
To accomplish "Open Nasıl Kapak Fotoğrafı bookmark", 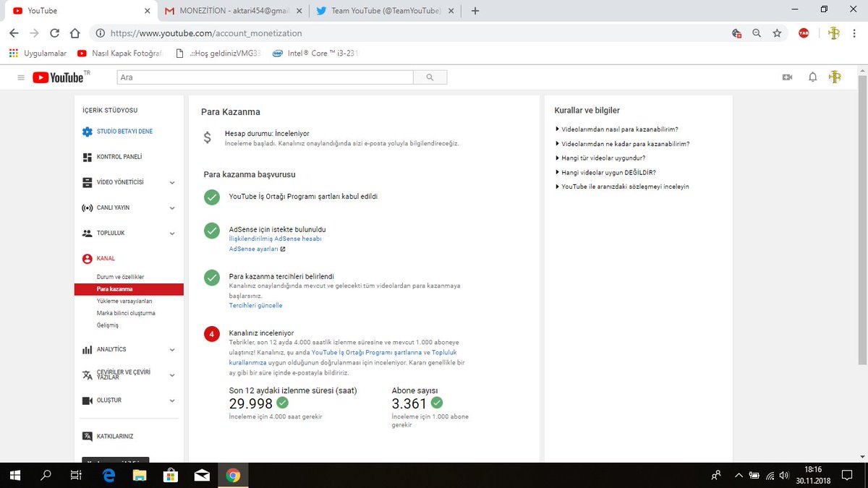I will pyautogui.click(x=119, y=53).
